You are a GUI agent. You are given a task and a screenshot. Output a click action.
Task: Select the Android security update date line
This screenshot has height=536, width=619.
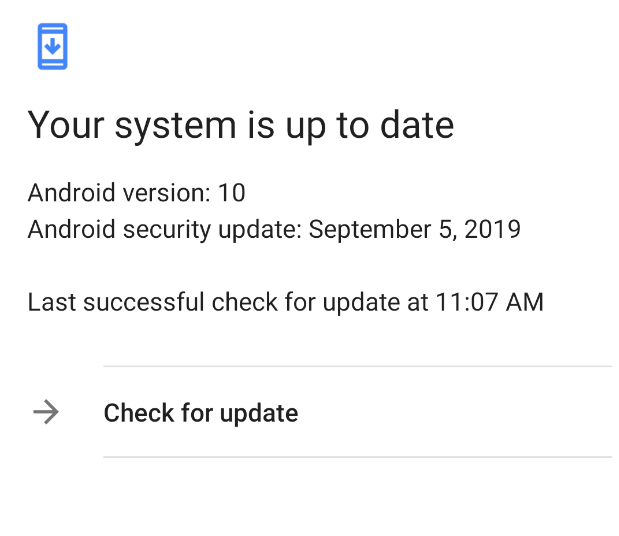[274, 229]
